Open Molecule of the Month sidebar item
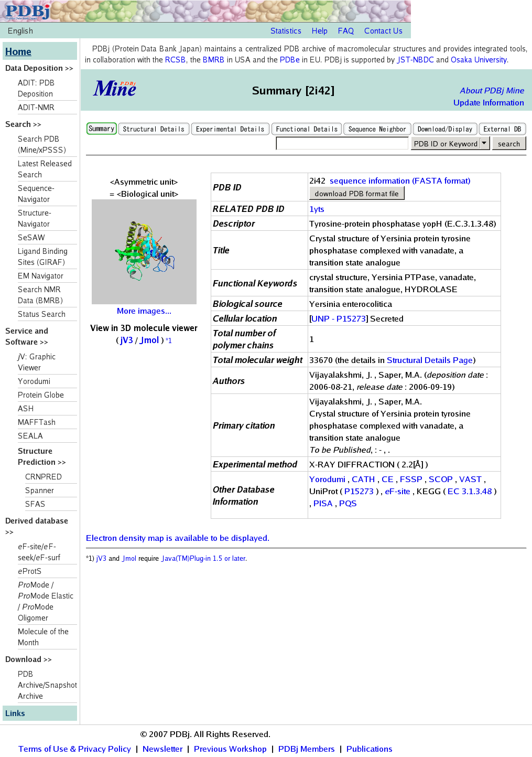This screenshot has height=757, width=532. [x=43, y=637]
